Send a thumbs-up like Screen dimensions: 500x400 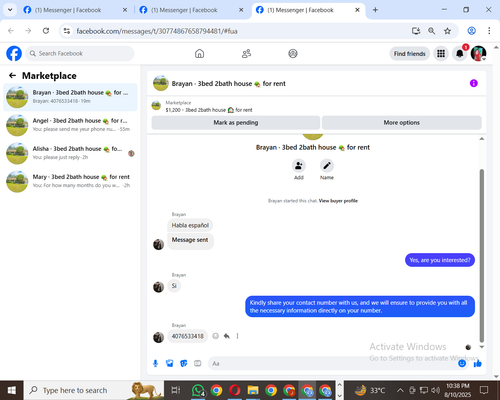pyautogui.click(x=478, y=363)
